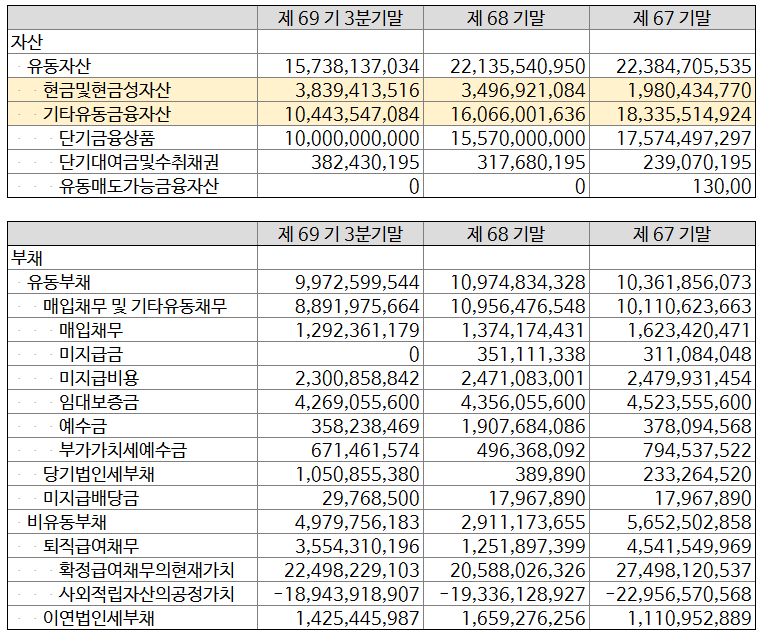Click the value 2,479,931,454
Screen dimensions: 760x637
coord(690,378)
